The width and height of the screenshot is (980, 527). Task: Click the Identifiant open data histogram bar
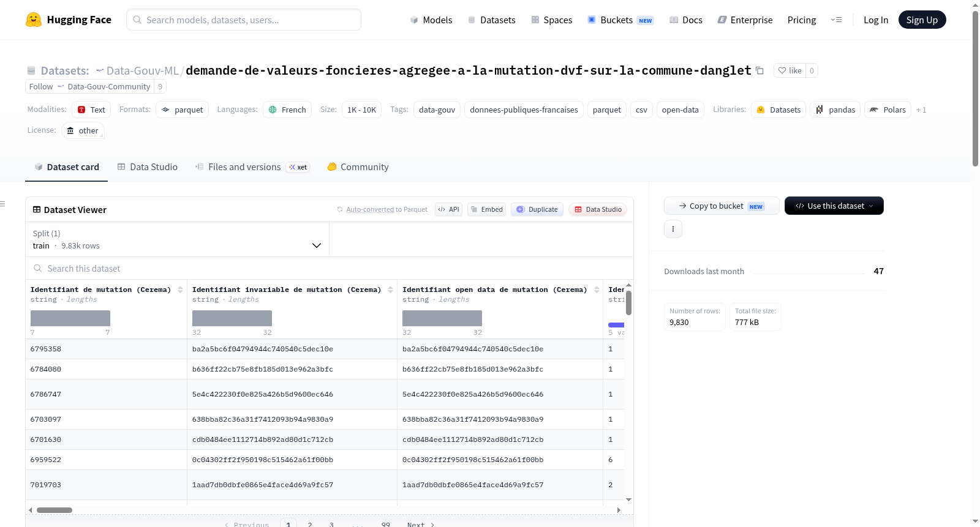pos(442,318)
